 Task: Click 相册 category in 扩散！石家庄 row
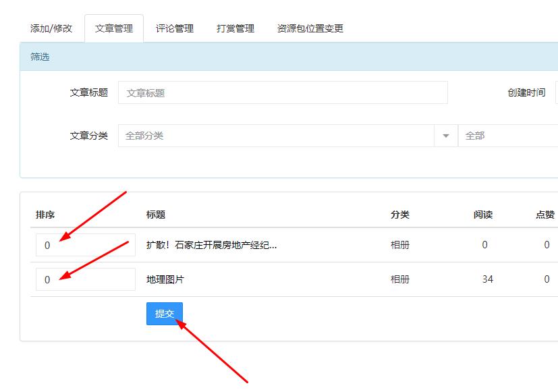pyautogui.click(x=400, y=245)
